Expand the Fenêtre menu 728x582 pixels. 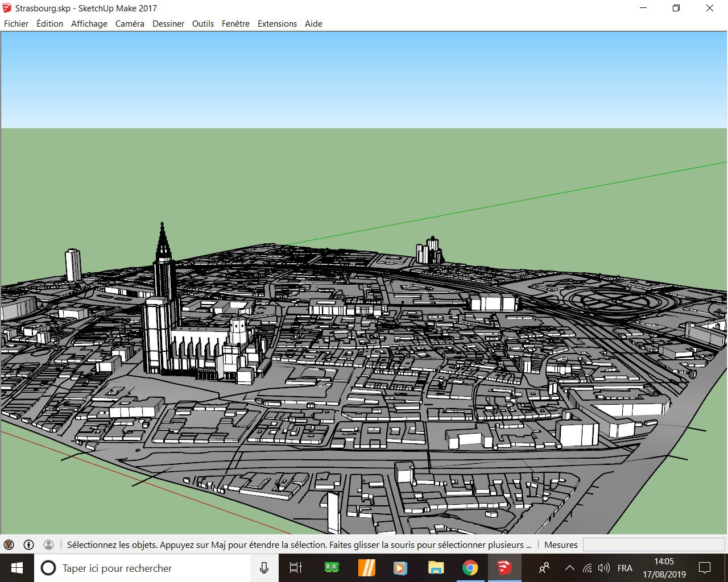click(235, 24)
